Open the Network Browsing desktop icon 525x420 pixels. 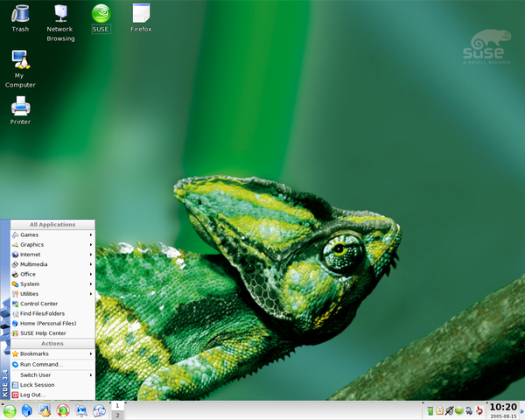coord(60,23)
